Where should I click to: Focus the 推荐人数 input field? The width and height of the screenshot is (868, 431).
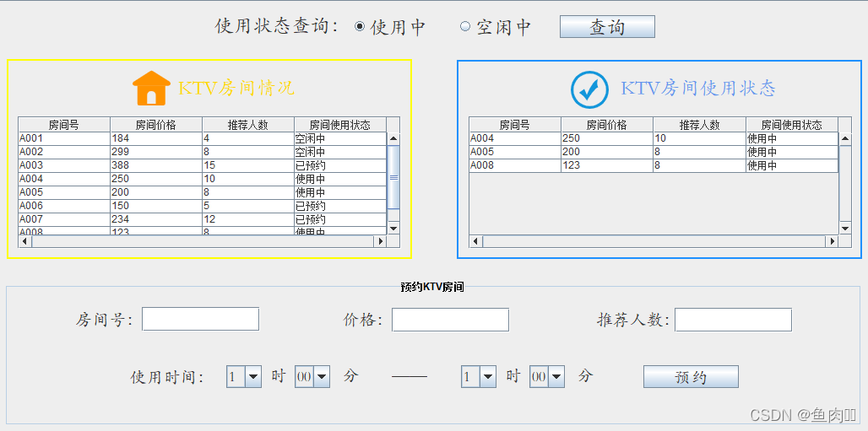(734, 319)
